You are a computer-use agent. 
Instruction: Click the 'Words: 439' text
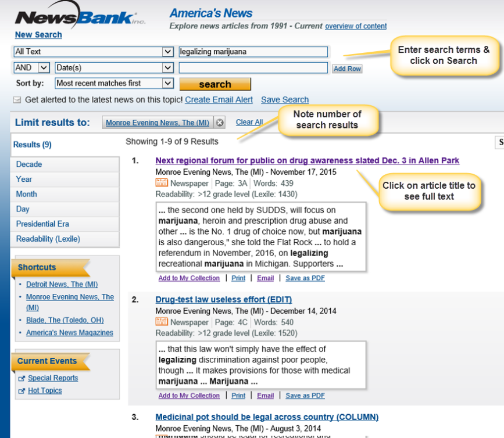[274, 184]
